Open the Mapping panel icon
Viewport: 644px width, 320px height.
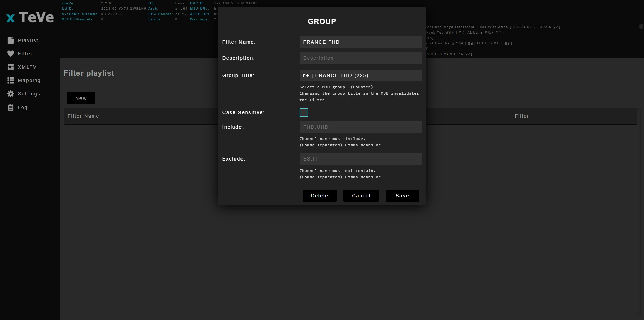(x=10, y=80)
